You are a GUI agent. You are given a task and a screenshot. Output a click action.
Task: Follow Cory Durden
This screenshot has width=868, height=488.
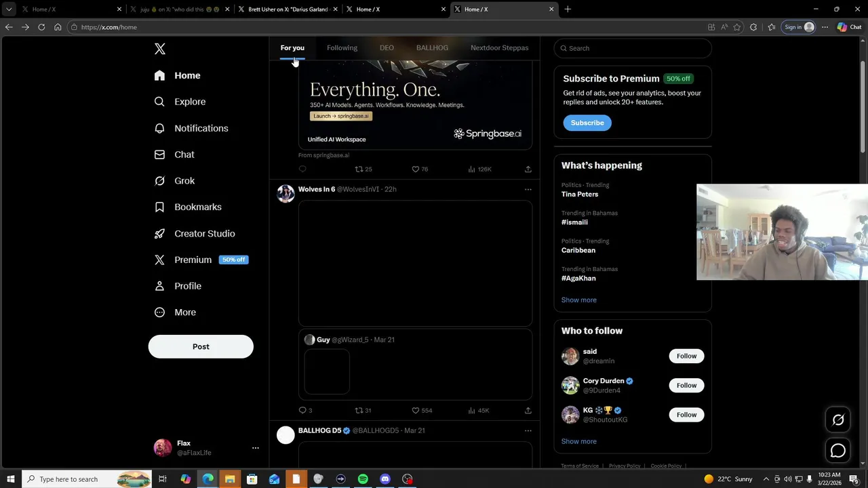click(686, 385)
